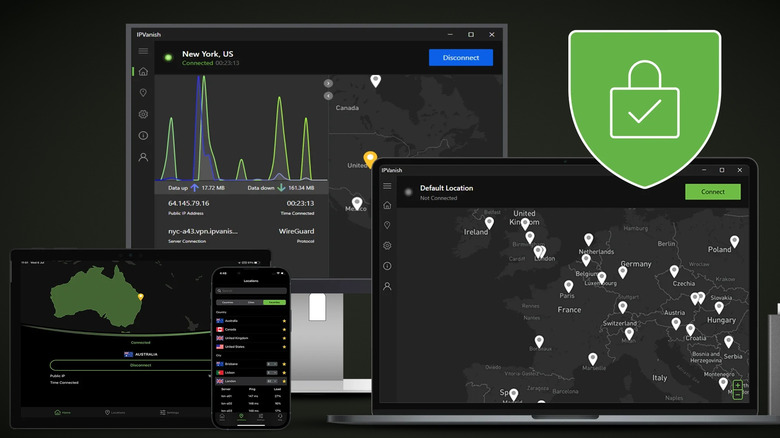This screenshot has width=780, height=438.
Task: Click settings gear in Default Location window sidebar
Action: point(387,245)
